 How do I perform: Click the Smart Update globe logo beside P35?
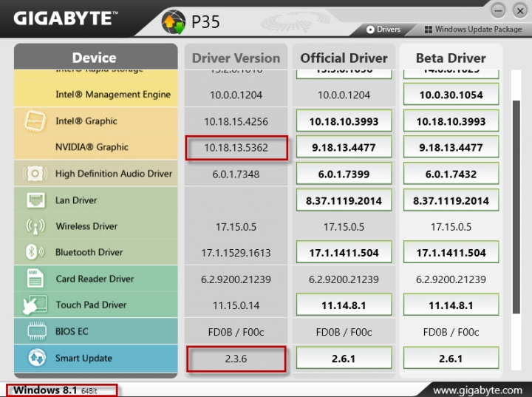click(x=174, y=21)
